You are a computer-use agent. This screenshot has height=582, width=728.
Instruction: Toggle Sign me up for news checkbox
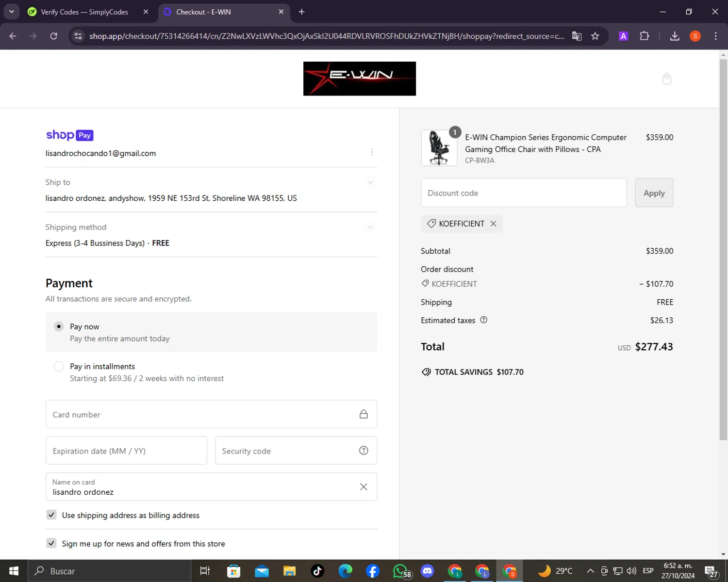[x=51, y=543]
